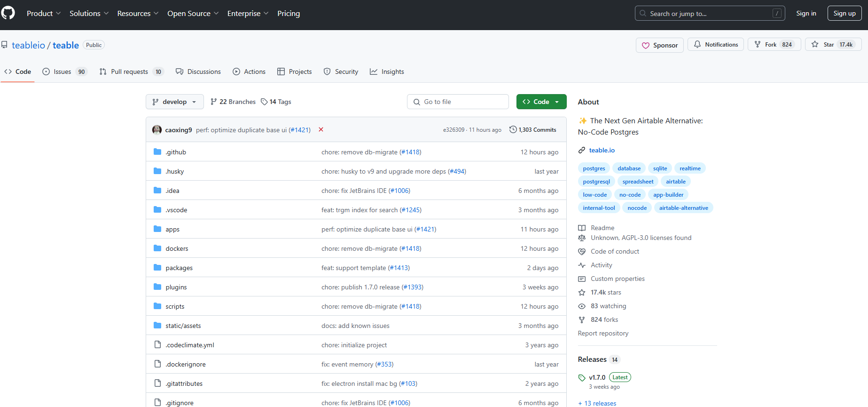The width and height of the screenshot is (868, 407).
Task: Click the .dockerignore file icon
Action: 157,364
